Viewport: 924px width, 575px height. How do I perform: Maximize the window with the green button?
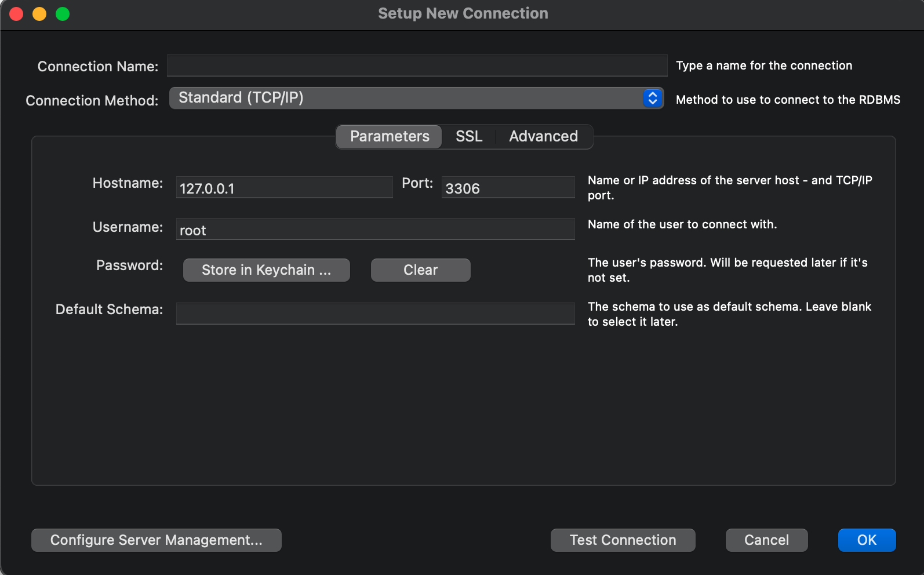tap(63, 14)
